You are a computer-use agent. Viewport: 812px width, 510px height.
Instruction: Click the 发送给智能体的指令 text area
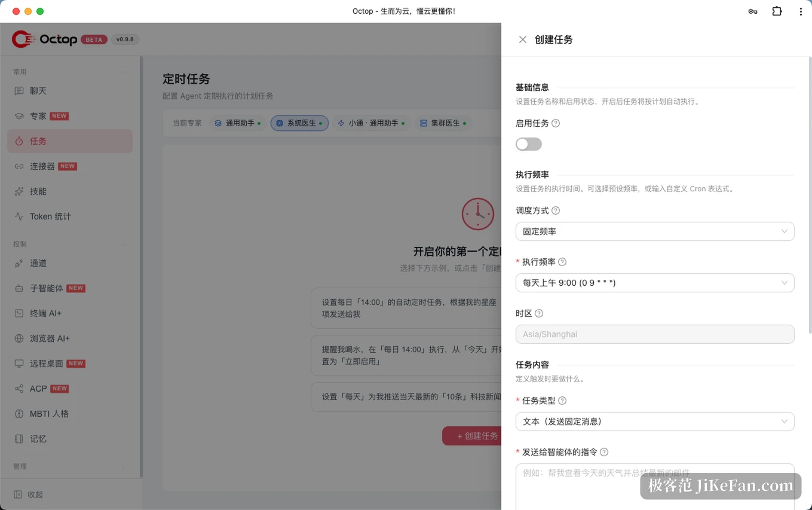(x=655, y=487)
